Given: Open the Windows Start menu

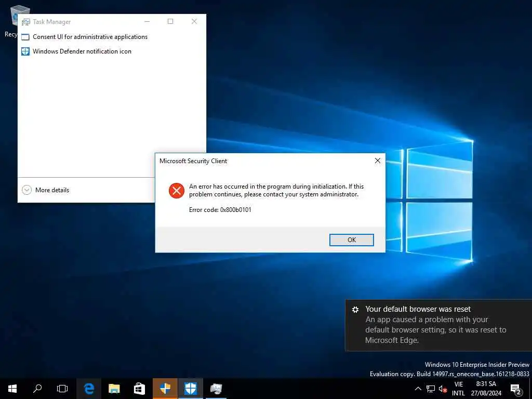Looking at the screenshot, I should (x=12, y=389).
